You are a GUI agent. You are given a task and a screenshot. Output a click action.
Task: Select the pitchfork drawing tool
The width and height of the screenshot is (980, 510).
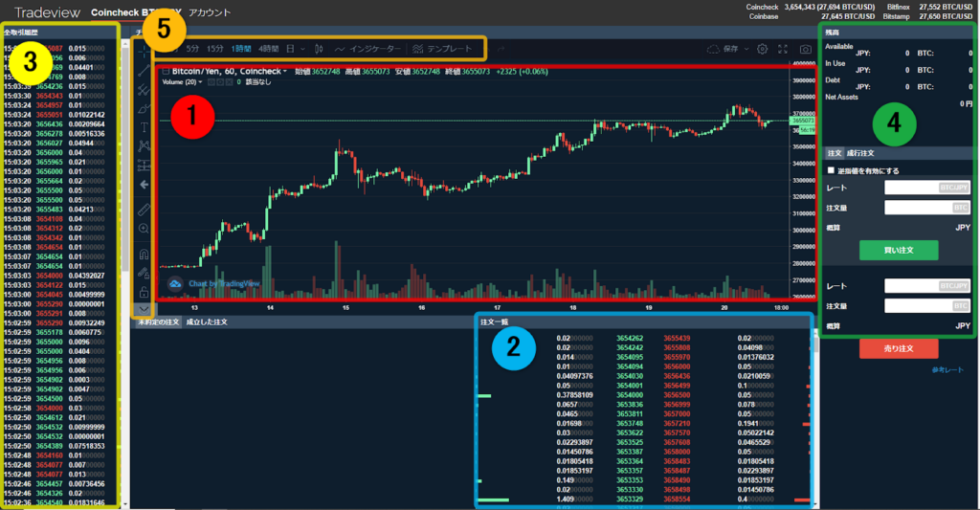click(144, 90)
